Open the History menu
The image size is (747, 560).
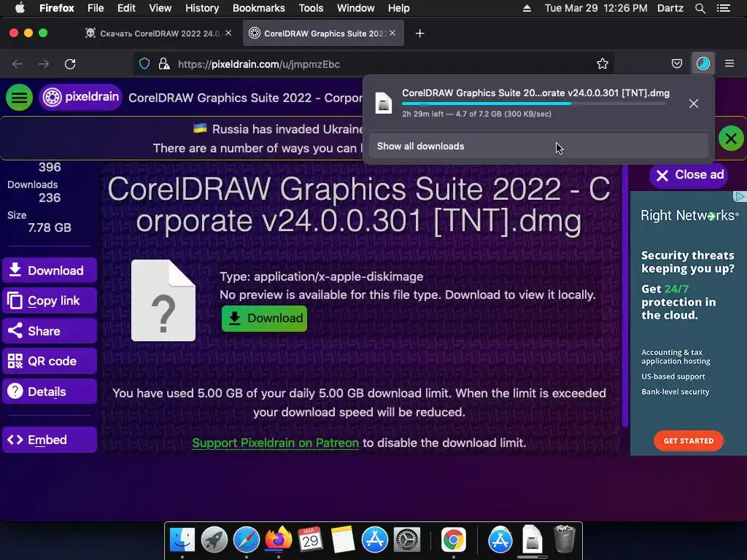click(202, 8)
